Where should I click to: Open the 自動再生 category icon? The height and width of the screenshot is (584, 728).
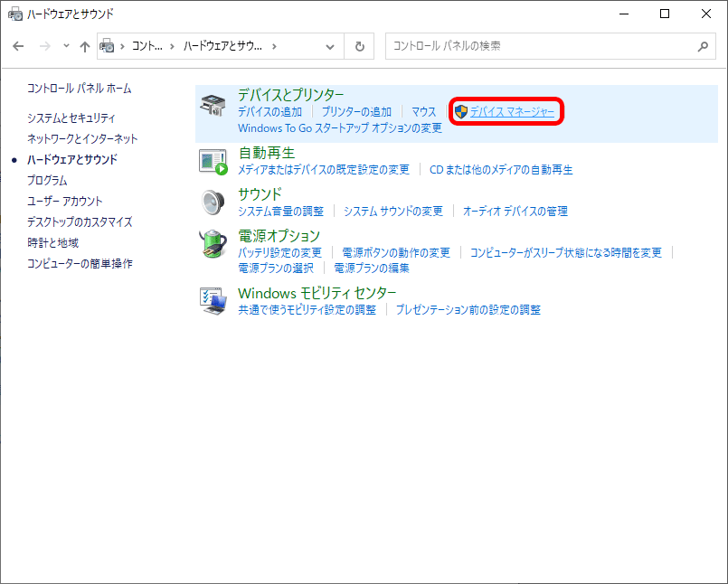pyautogui.click(x=213, y=162)
